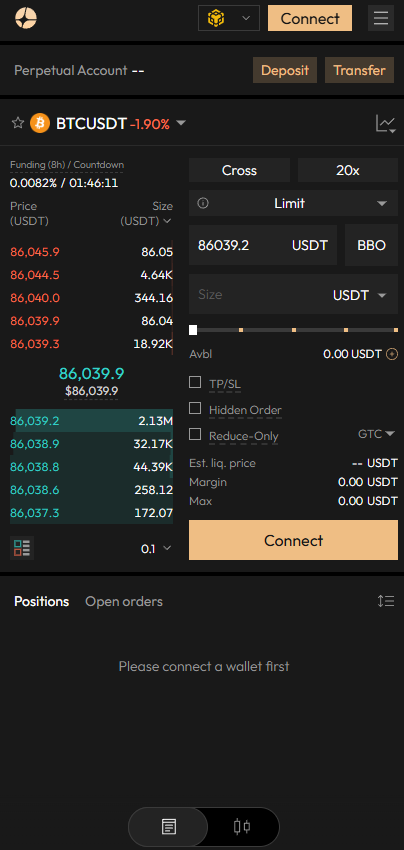
Task: Expand the Limit order type dropdown
Action: point(293,204)
